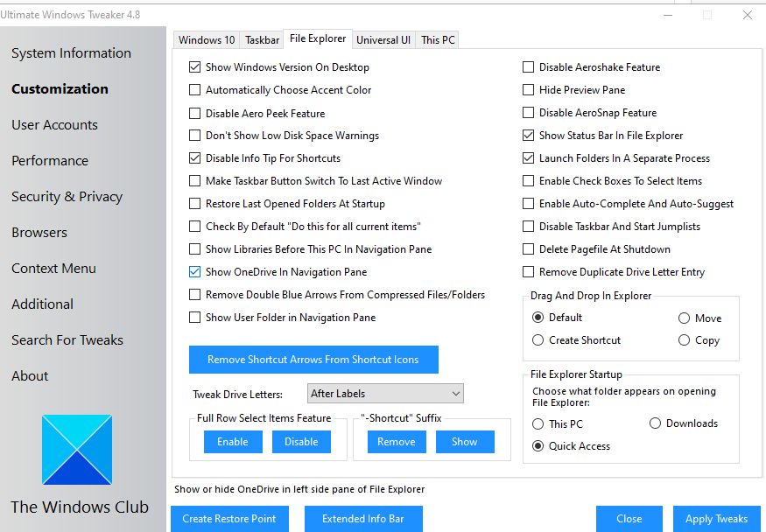Enable Restore Last Opened Folders At Startup

(x=195, y=204)
